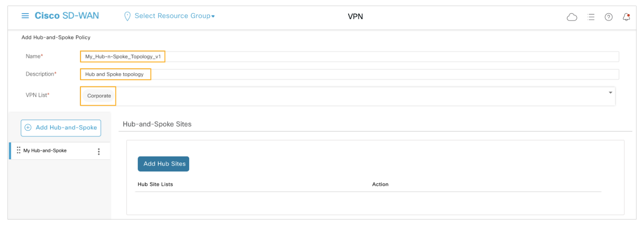This screenshot has width=644, height=227.
Task: Click the location pin icon
Action: pos(127,16)
